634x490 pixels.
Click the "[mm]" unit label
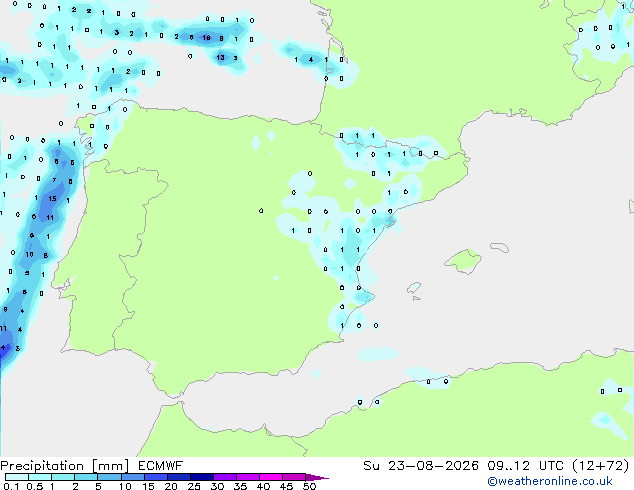click(110, 466)
